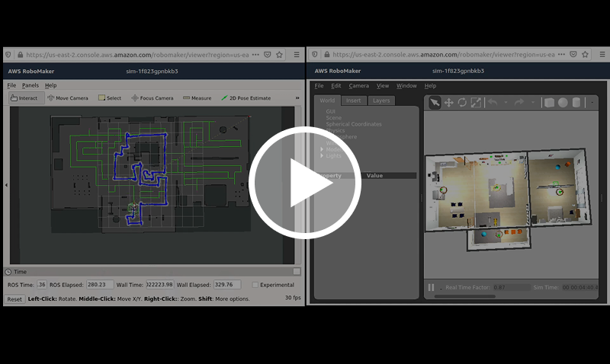The height and width of the screenshot is (364, 610).
Task: Click the Gazebo undo arrow
Action: tap(493, 102)
